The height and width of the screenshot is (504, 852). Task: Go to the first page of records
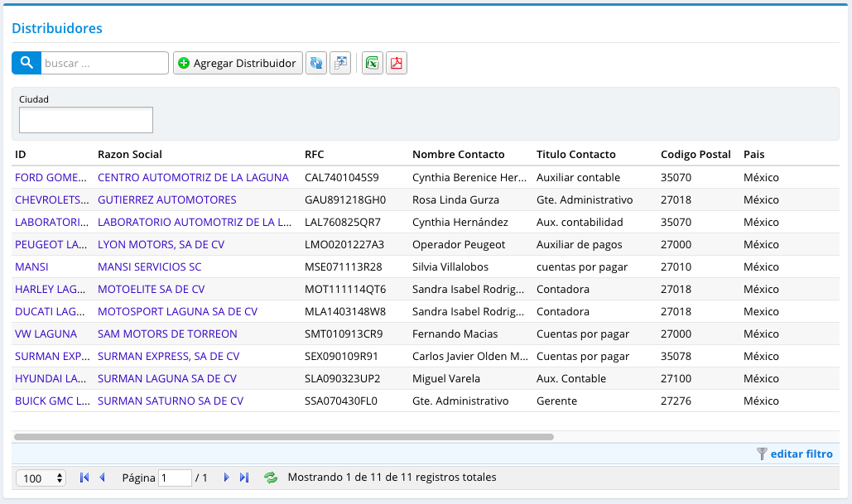[x=84, y=478]
